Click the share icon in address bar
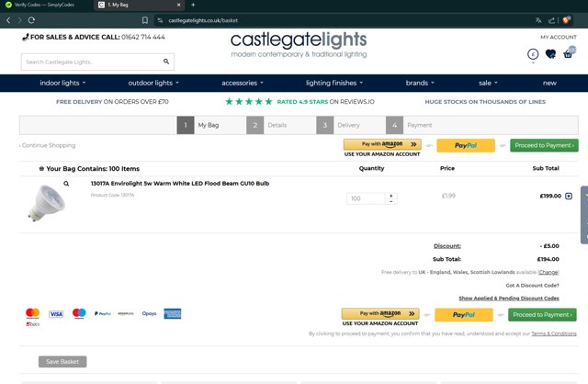This screenshot has height=384, width=588. coord(551,20)
